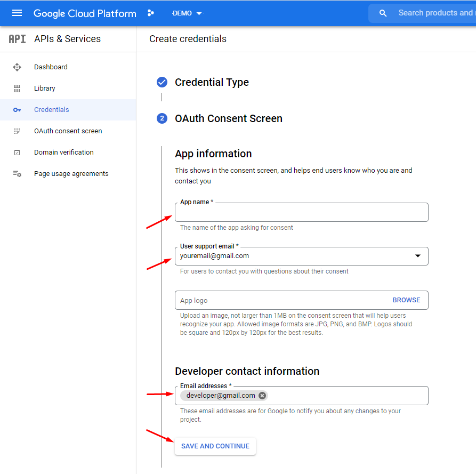Click the Google Cloud Platform logo
This screenshot has width=476, height=474.
[x=85, y=13]
